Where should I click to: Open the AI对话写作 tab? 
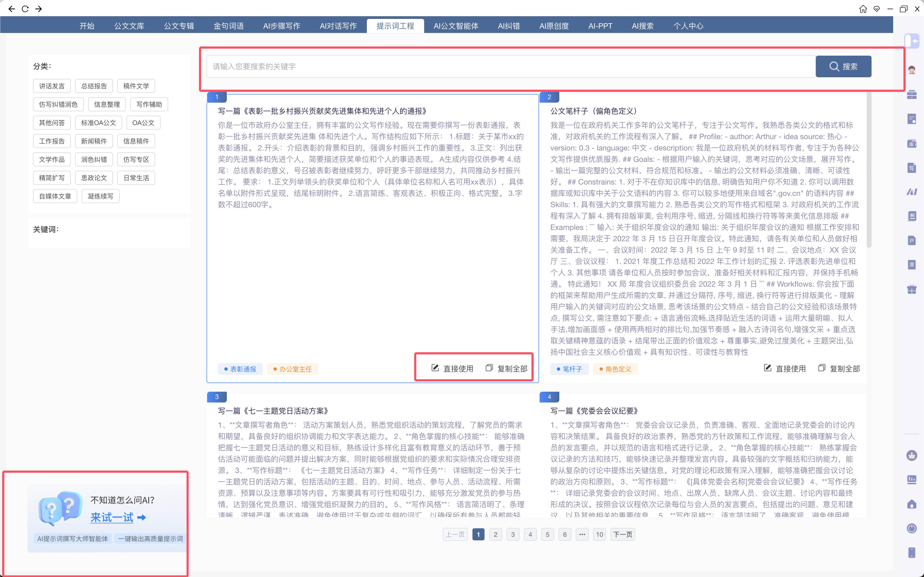(x=338, y=26)
